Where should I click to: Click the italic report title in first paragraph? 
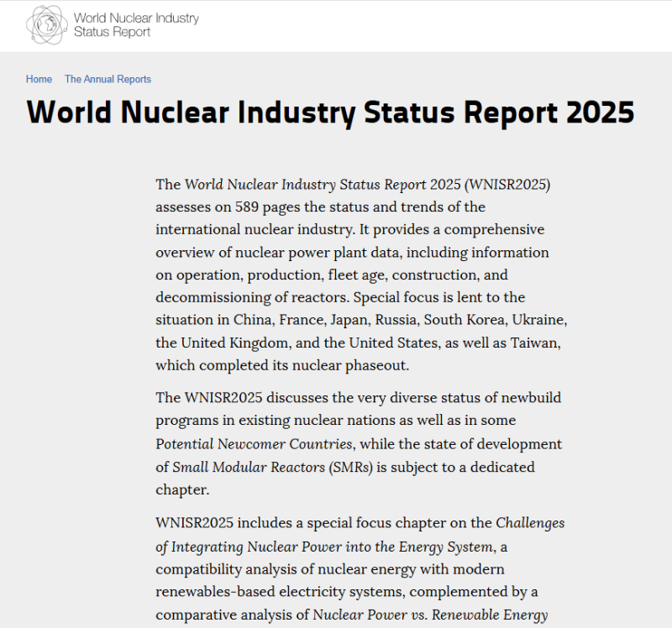coord(322,184)
